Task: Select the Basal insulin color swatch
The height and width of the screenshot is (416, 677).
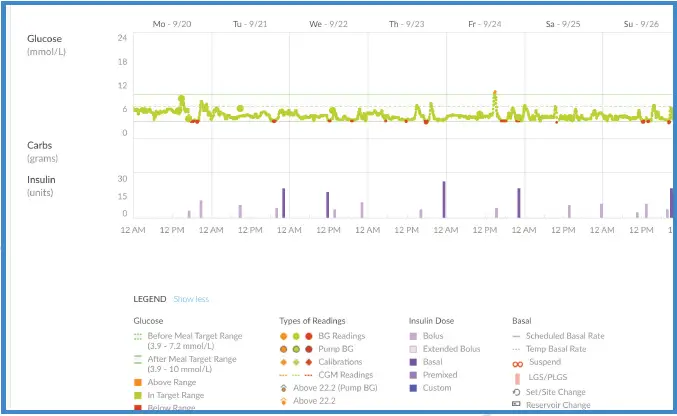Action: coord(413,362)
